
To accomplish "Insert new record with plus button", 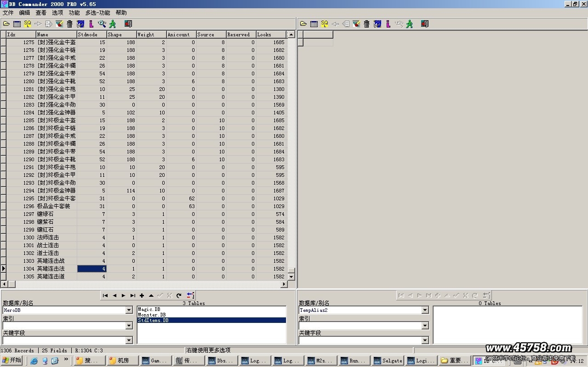I will pos(142,296).
